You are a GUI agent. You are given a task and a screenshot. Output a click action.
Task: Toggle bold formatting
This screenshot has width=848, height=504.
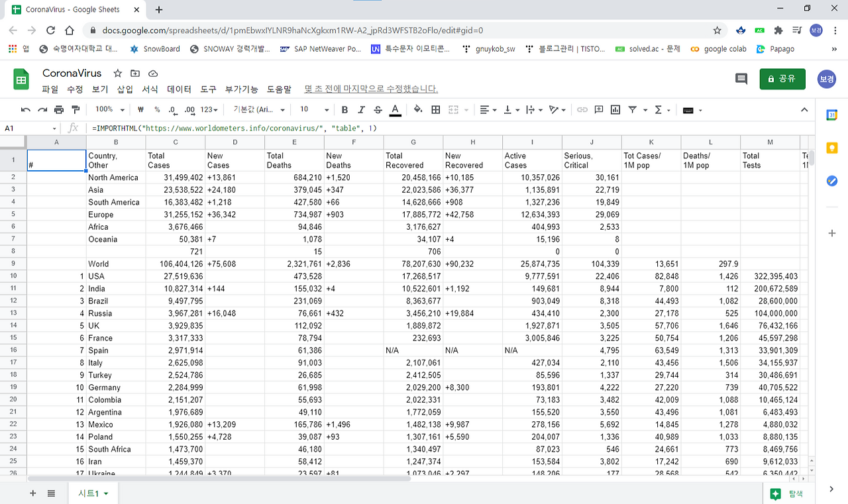[x=344, y=110]
